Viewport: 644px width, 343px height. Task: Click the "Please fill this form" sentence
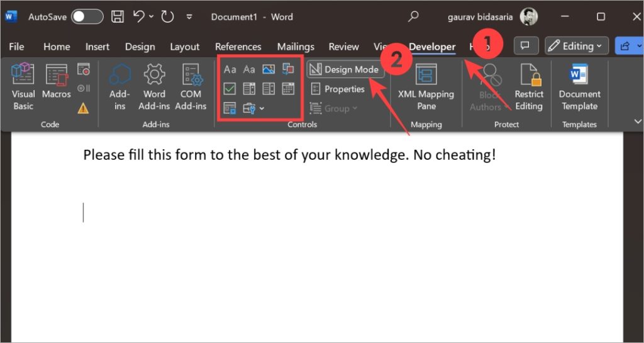[x=289, y=155]
